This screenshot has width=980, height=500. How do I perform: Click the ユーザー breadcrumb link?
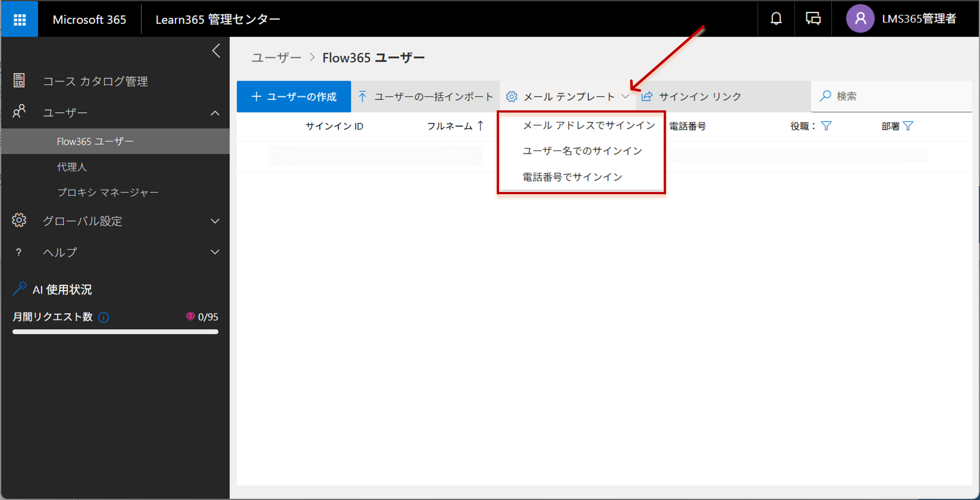[x=277, y=58]
